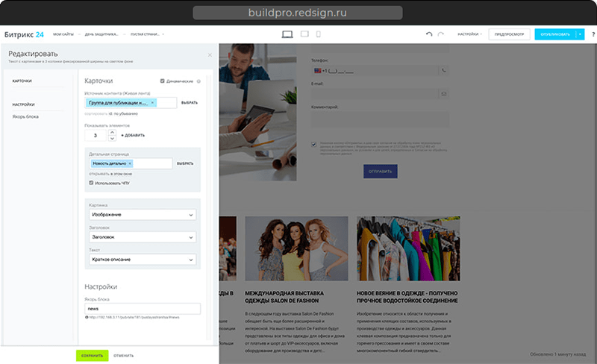The width and height of the screenshot is (597, 364).
Task: Click the browser address bar buildpro.redsign.ru
Action: pos(297,13)
